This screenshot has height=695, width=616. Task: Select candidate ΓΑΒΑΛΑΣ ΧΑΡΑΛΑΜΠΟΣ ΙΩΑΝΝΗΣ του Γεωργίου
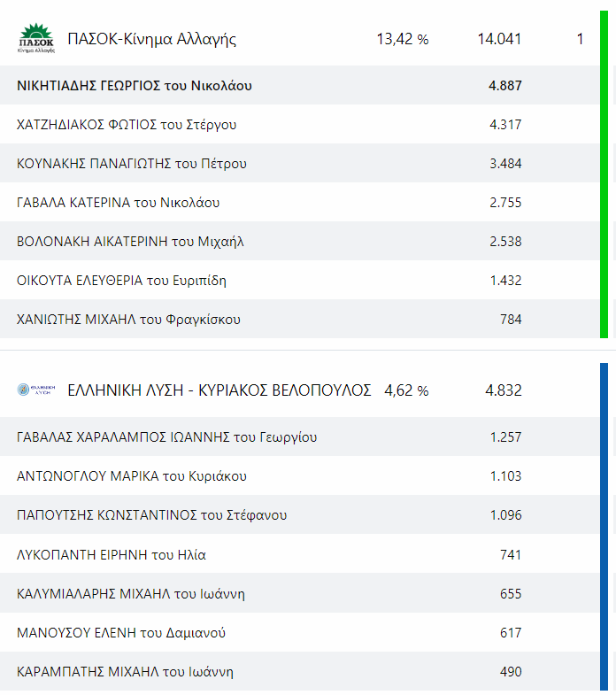coord(166,437)
